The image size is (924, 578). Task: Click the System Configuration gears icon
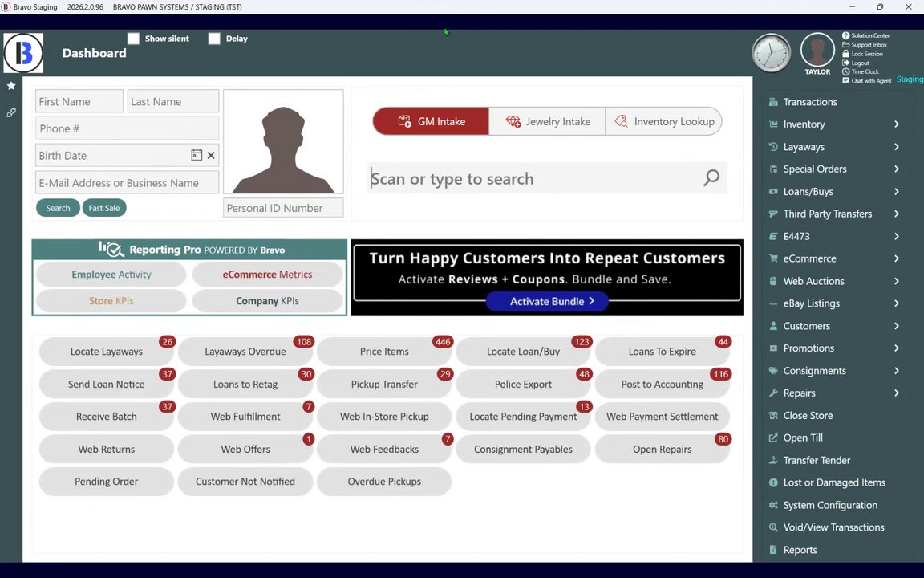pyautogui.click(x=773, y=505)
